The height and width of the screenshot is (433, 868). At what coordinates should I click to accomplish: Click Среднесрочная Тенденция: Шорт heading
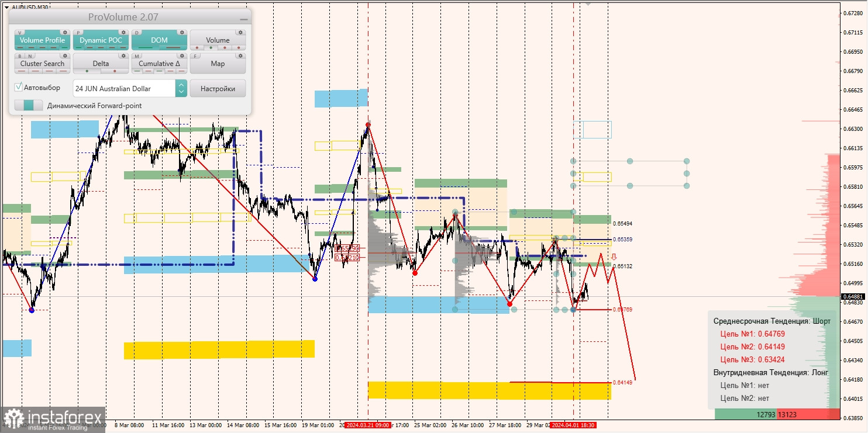771,321
